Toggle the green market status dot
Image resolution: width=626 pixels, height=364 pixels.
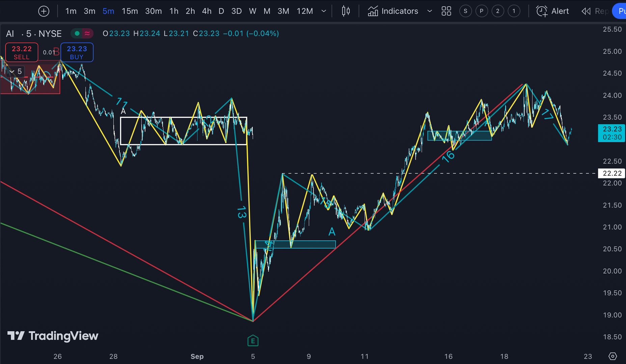pos(77,33)
